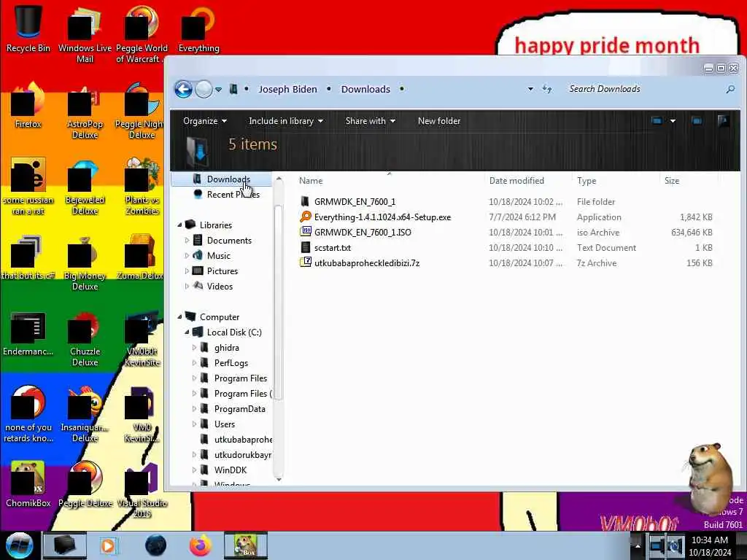Click the Search Downloads field
The height and width of the screenshot is (560, 747).
coord(643,89)
